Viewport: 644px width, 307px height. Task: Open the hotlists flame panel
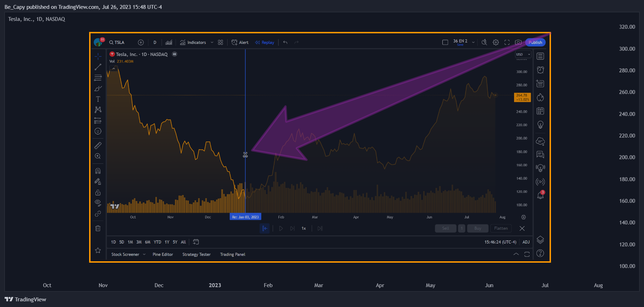coord(540,97)
